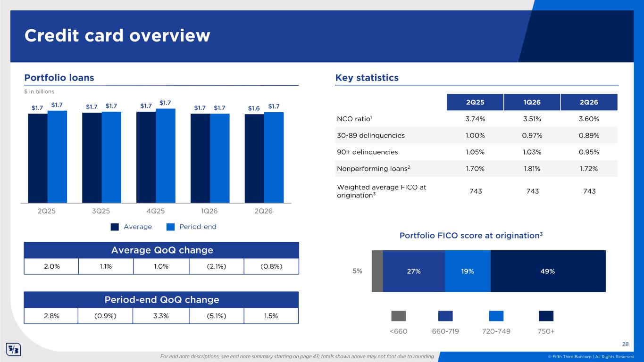Click the 660-719 FICO legend swatch

click(x=445, y=316)
